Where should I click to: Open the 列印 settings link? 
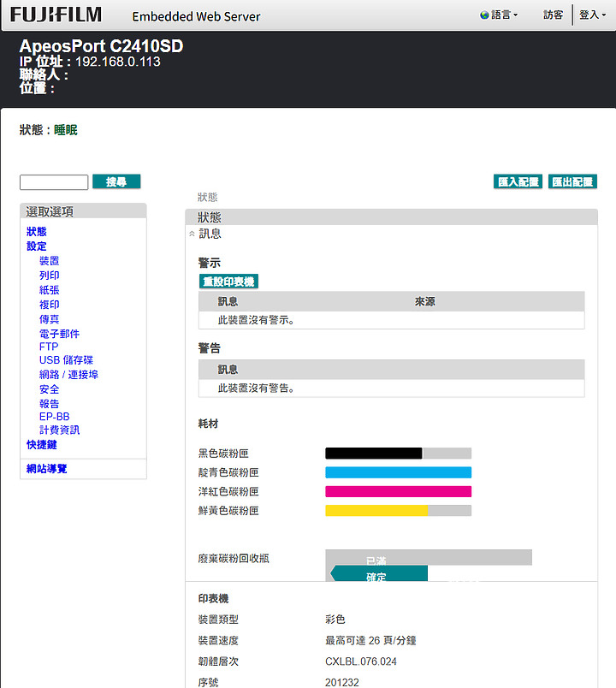pyautogui.click(x=49, y=275)
